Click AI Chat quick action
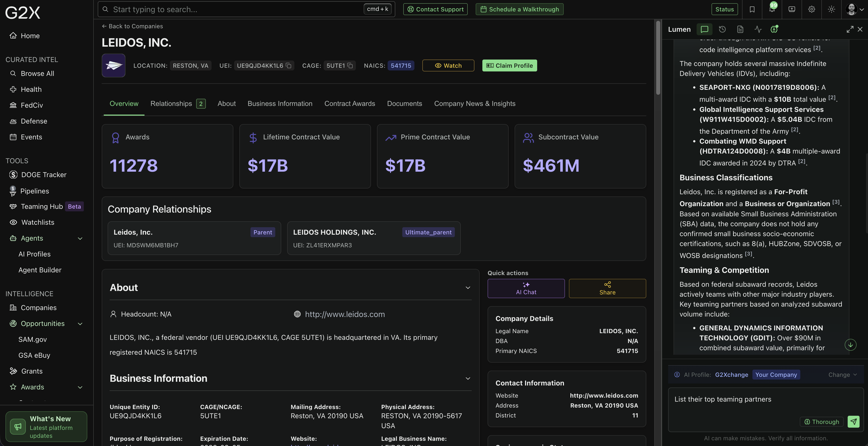 [x=526, y=288]
